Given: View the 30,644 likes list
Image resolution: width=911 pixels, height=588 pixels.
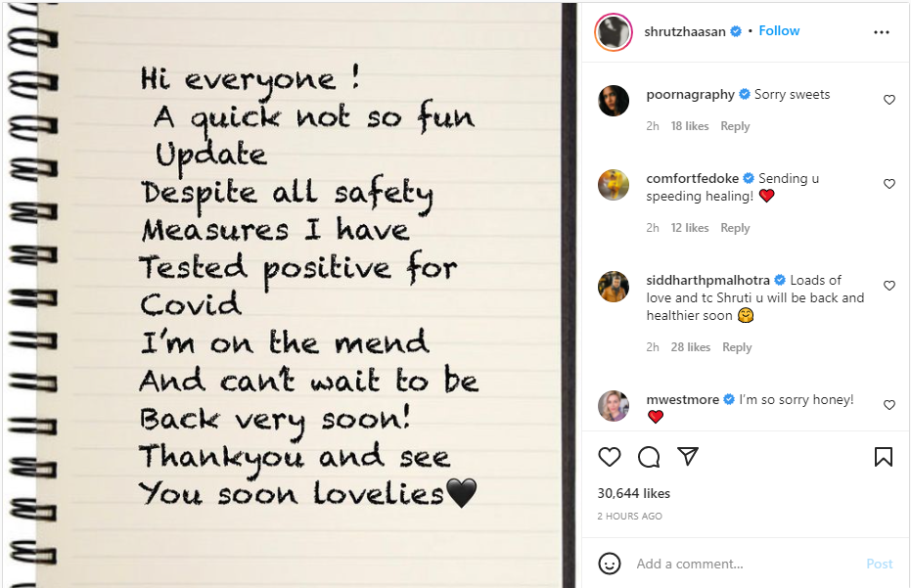Looking at the screenshot, I should (x=634, y=494).
